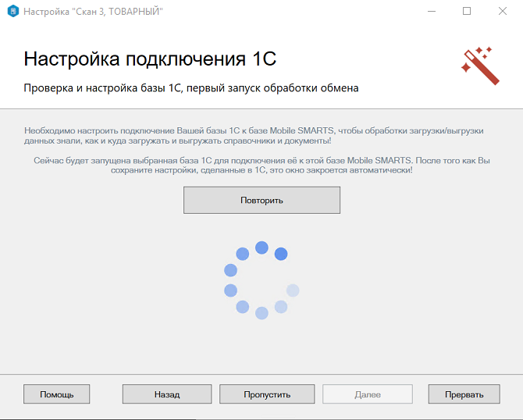This screenshot has width=523, height=420.
Task: Click the loading spinner indicator
Action: [x=261, y=280]
